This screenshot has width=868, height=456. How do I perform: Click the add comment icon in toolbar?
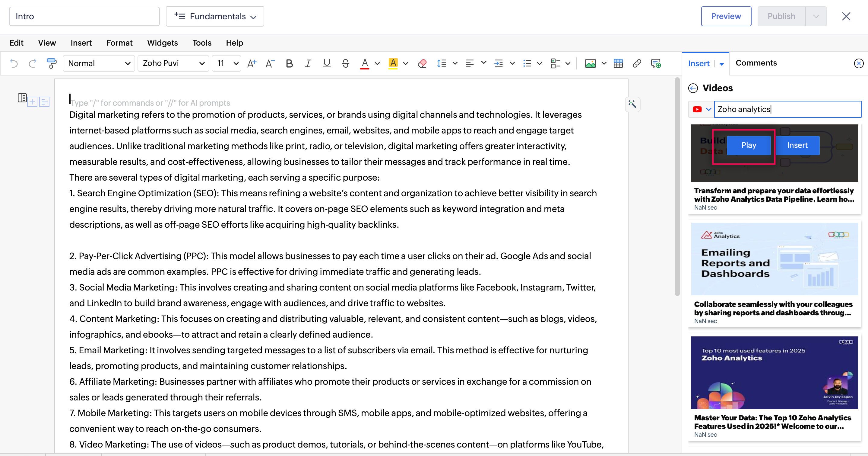point(656,63)
